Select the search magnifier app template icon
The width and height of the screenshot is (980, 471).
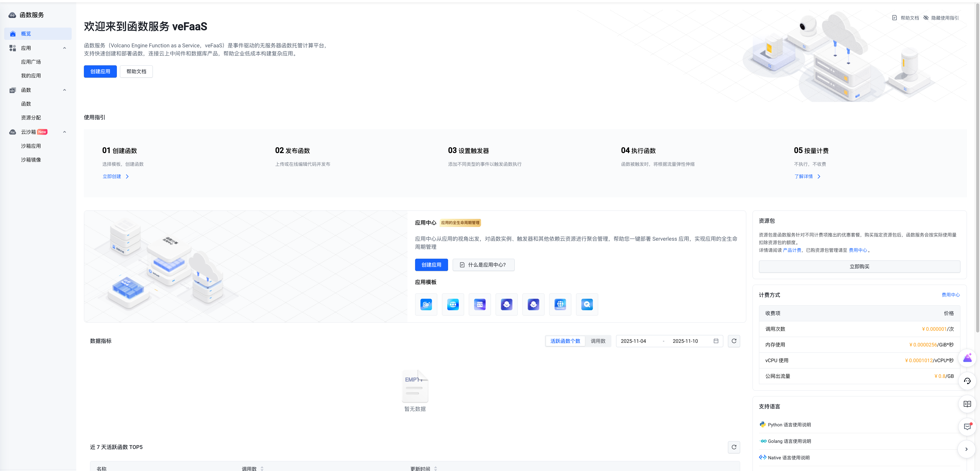pos(587,304)
